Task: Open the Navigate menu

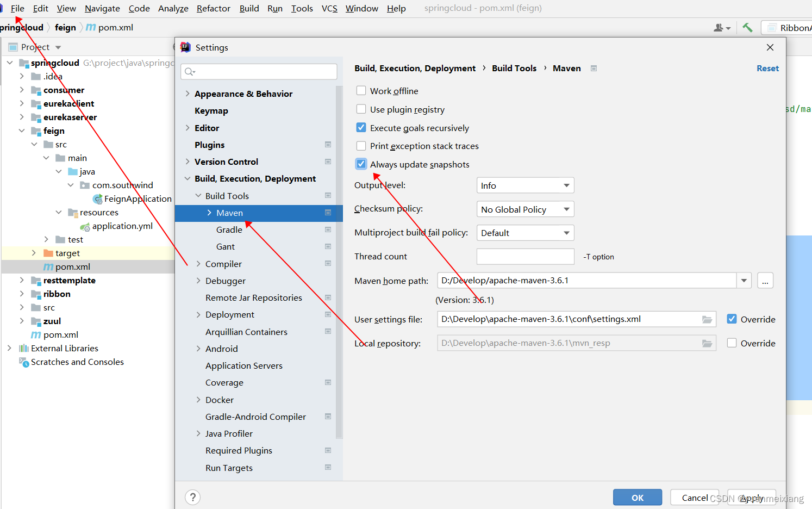Action: pyautogui.click(x=102, y=8)
